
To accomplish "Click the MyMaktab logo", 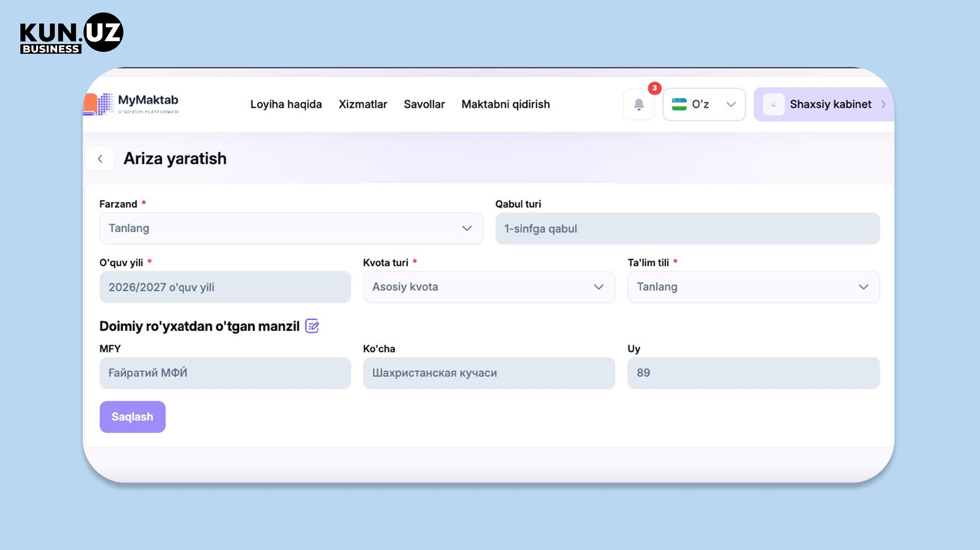I will coord(131,104).
